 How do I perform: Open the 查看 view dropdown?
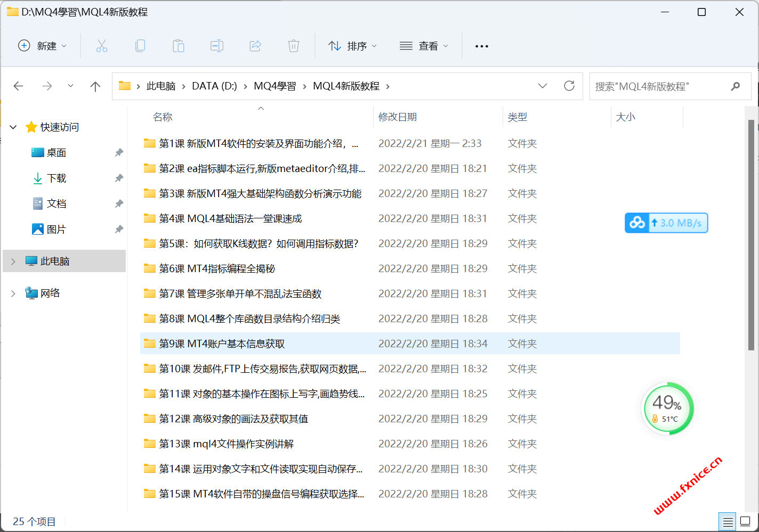[424, 46]
